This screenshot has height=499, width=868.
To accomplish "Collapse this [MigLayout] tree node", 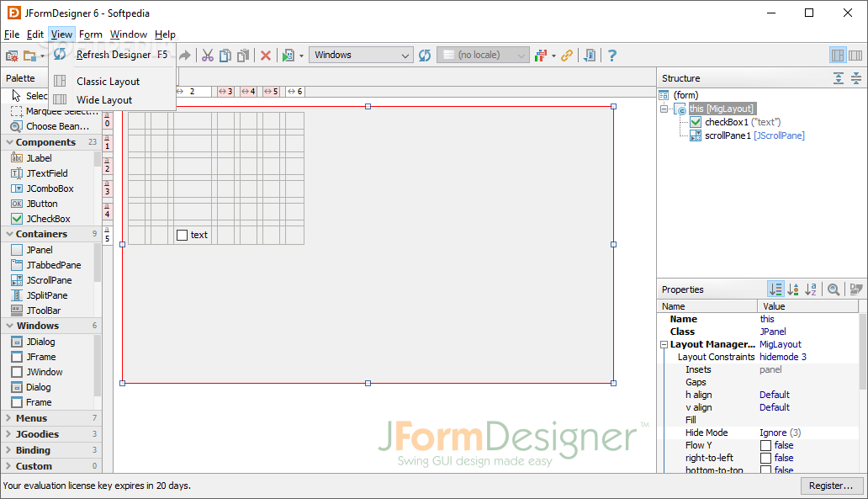I will [x=664, y=109].
